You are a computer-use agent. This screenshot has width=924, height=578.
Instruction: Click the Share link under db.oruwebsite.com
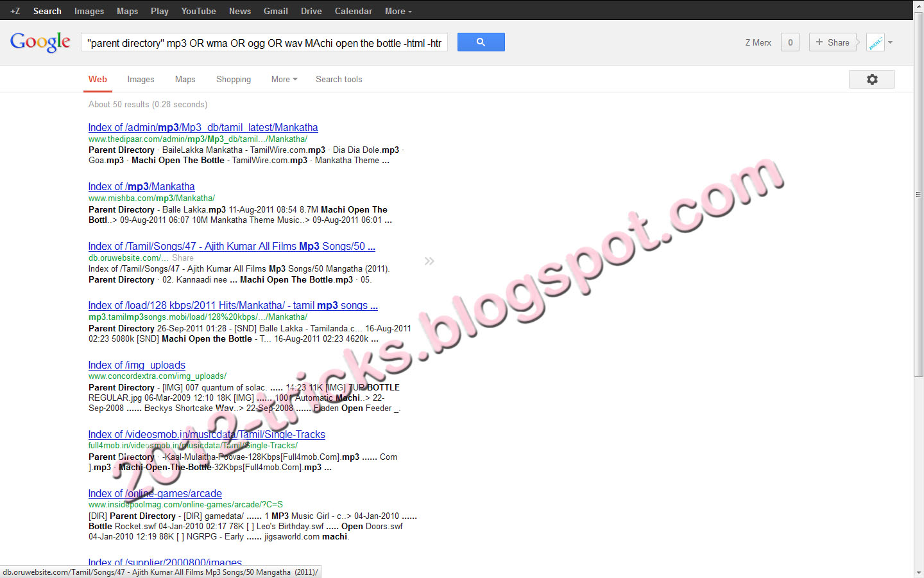click(x=182, y=258)
